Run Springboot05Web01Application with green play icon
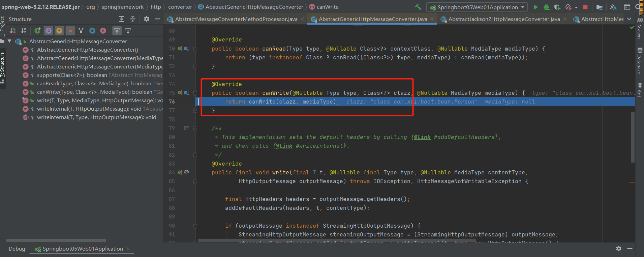 pyautogui.click(x=535, y=7)
